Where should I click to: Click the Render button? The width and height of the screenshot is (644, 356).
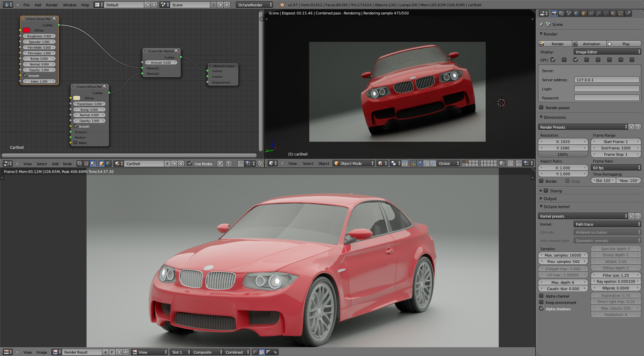pyautogui.click(x=555, y=44)
